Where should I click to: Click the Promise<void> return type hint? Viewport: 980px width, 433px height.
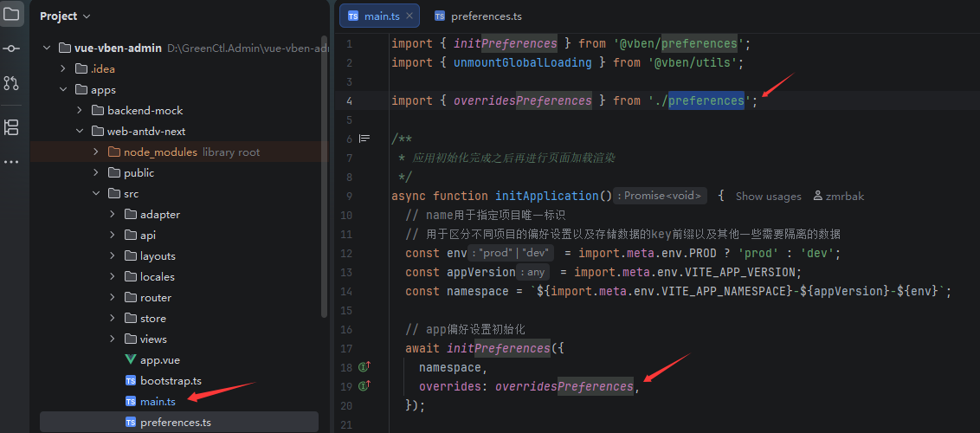click(x=660, y=197)
